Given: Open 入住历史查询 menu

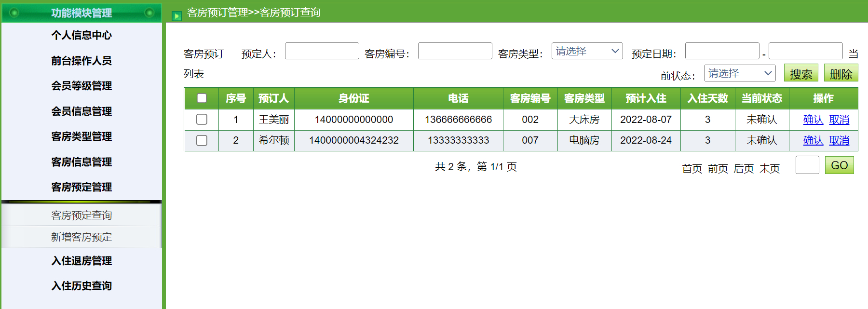Looking at the screenshot, I should click(x=81, y=286).
